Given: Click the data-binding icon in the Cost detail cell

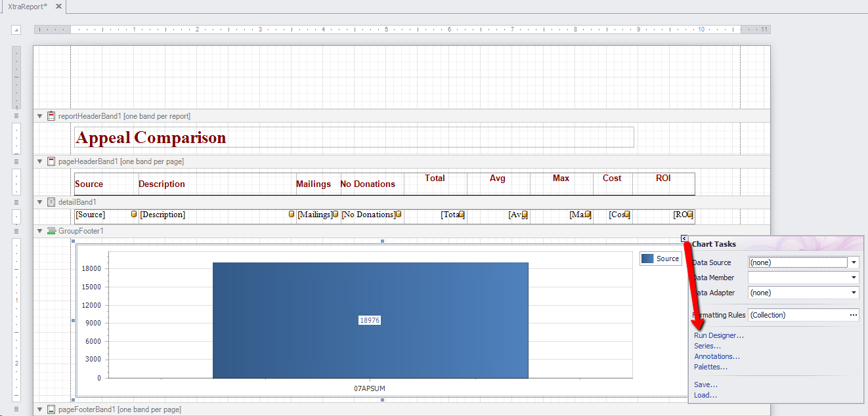Looking at the screenshot, I should tap(627, 215).
